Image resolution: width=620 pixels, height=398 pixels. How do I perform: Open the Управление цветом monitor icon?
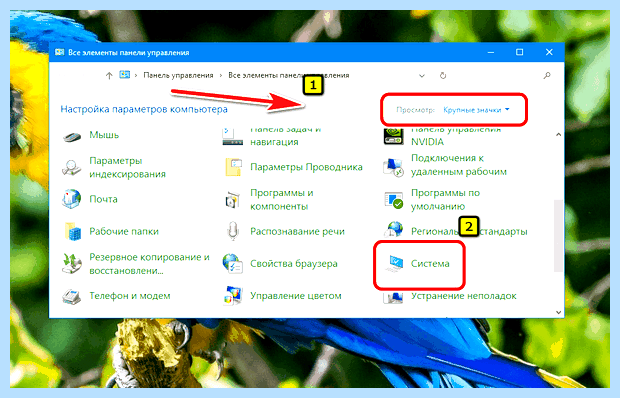(232, 296)
